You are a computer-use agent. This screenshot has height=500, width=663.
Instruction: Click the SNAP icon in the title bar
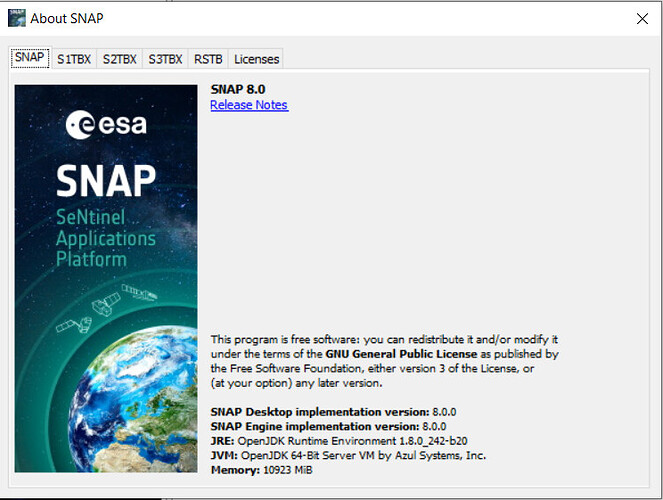click(x=16, y=18)
